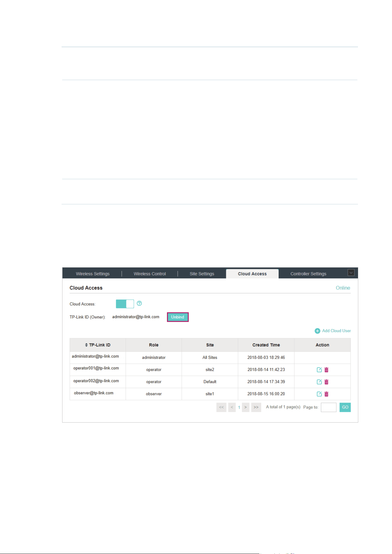392x554 pixels.
Task: Switch to the Wireless Control tab
Action: click(x=150, y=274)
